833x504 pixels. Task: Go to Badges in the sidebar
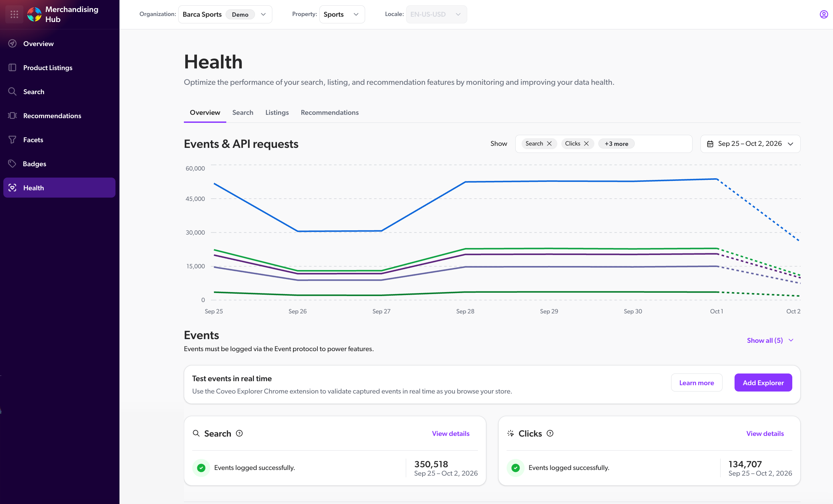click(59, 164)
